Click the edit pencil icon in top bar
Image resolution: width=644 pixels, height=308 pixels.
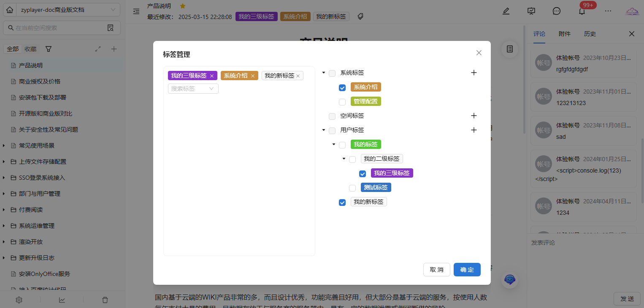click(506, 11)
